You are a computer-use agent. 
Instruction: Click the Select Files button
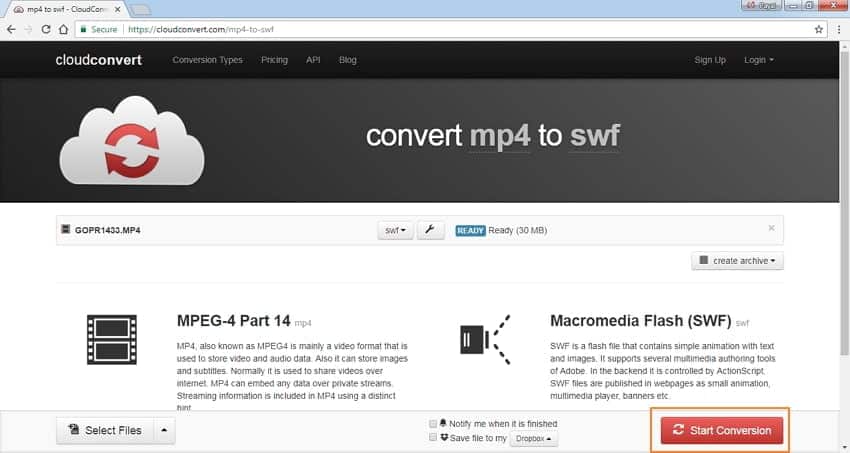(106, 430)
